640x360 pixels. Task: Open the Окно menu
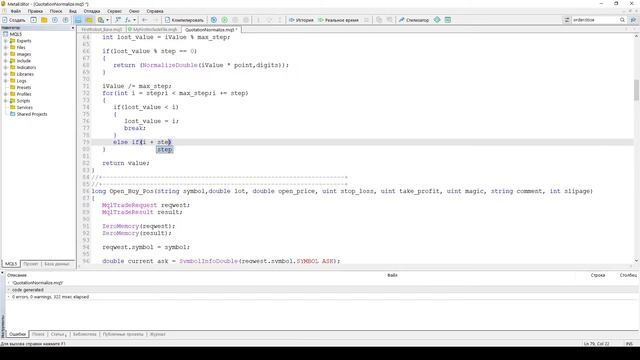coord(134,11)
